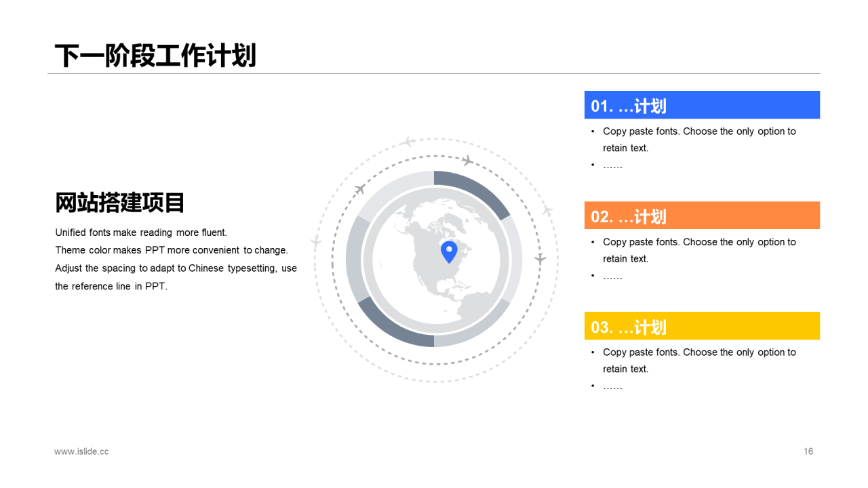Click "Copy paste fonts" bullet under the 03 header
This screenshot has width=868, height=488.
(x=698, y=352)
